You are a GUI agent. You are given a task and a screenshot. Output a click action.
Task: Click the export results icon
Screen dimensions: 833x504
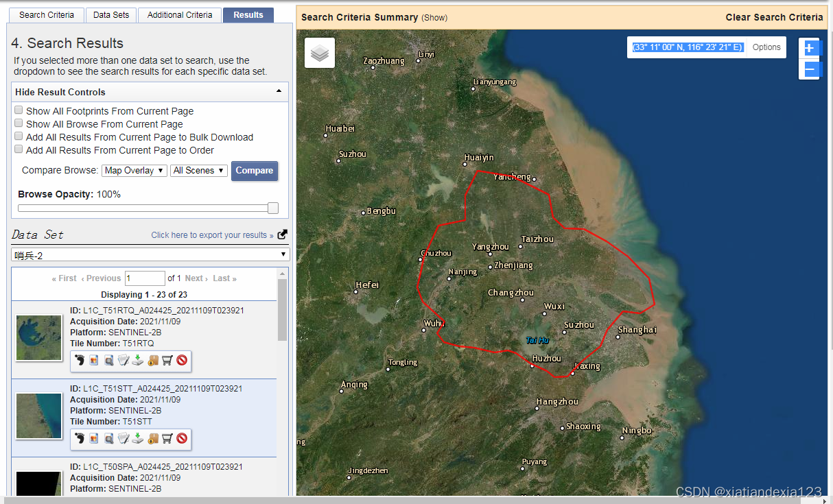click(282, 234)
